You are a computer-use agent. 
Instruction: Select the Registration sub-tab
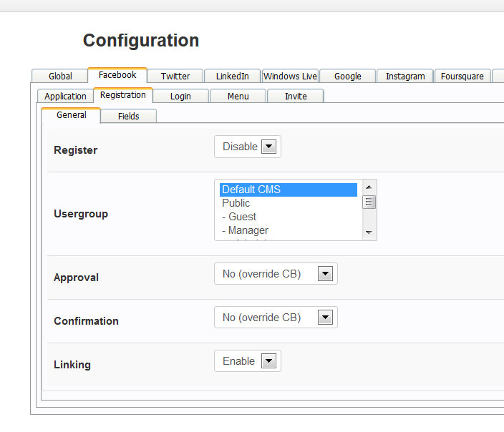pyautogui.click(x=123, y=95)
